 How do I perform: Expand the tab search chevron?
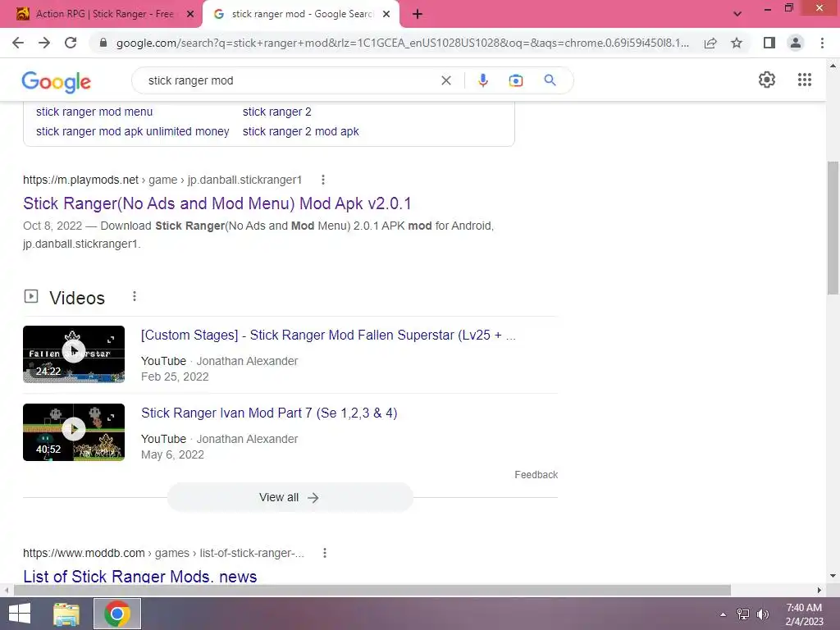(x=737, y=14)
